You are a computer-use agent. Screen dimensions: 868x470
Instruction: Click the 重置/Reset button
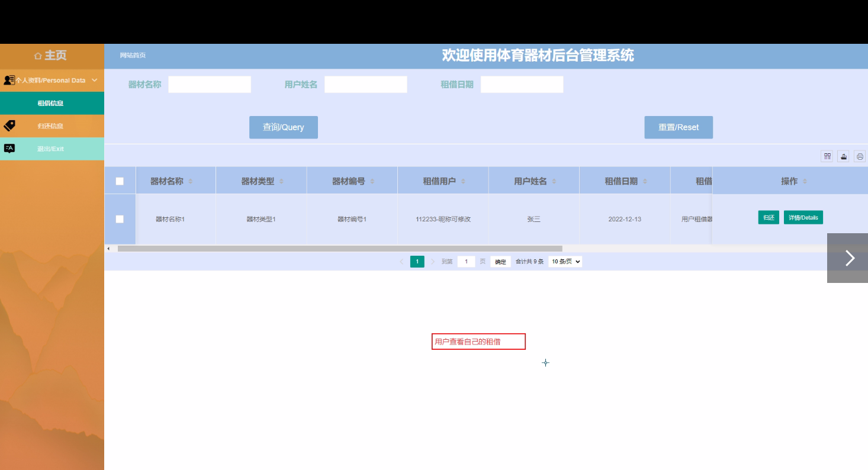(679, 127)
